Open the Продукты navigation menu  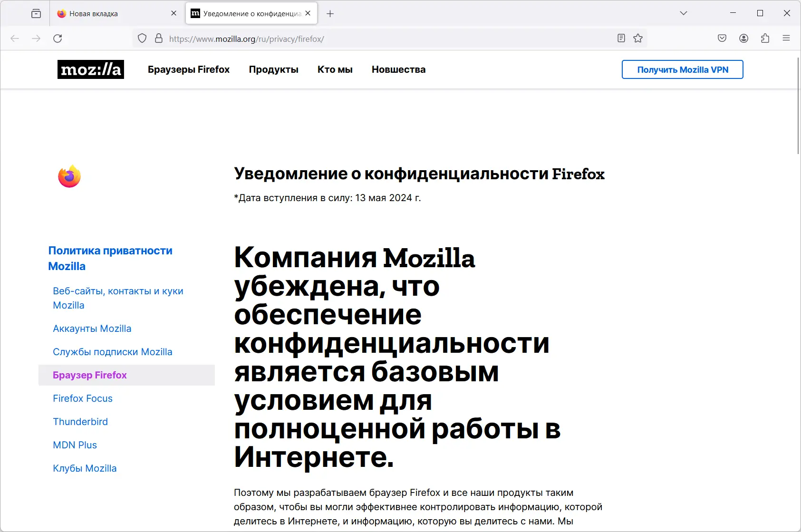273,69
